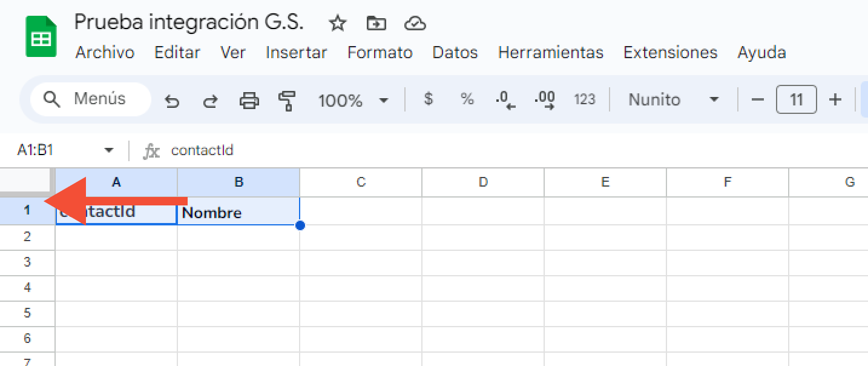The height and width of the screenshot is (366, 868).
Task: Redo the last action
Action: [210, 101]
